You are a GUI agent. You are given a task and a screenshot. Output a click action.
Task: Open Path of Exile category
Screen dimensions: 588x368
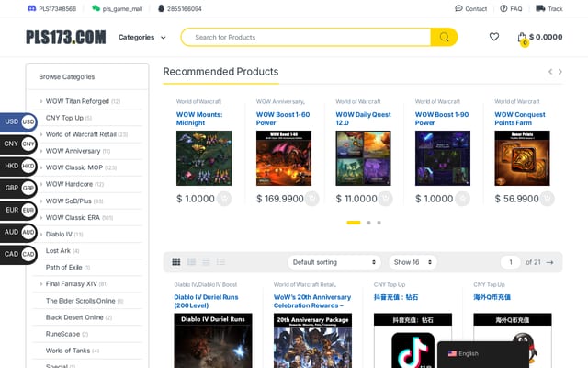pyautogui.click(x=63, y=268)
